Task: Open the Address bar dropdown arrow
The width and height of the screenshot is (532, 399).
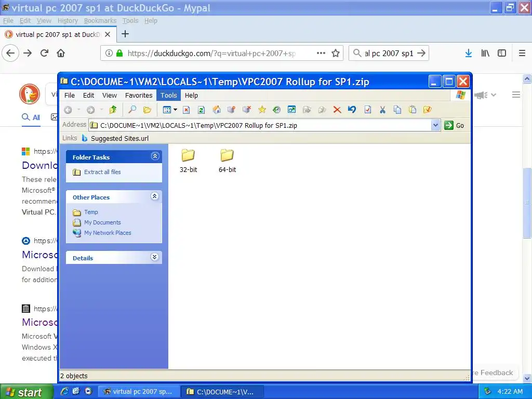Action: point(436,125)
